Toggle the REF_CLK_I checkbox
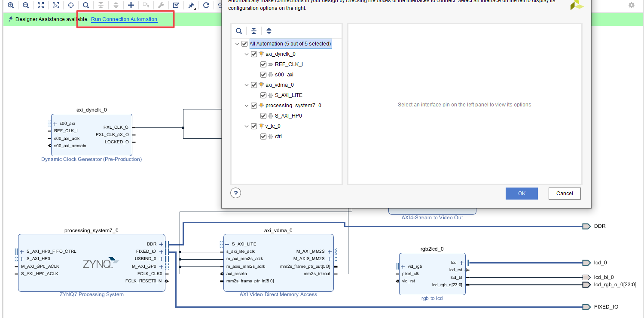The height and width of the screenshot is (318, 644). pyautogui.click(x=263, y=64)
